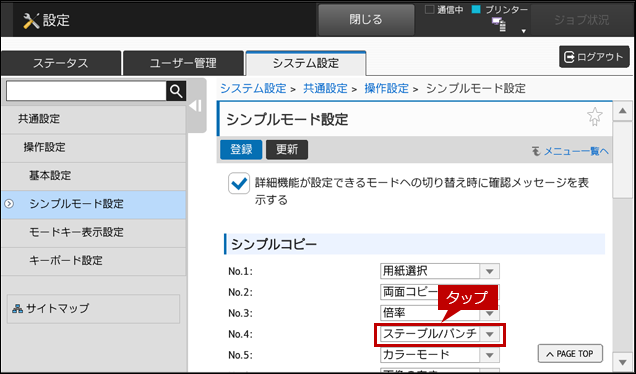This screenshot has height=374, width=636.
Task: Click the vertical scrollbar thumb
Action: click(x=623, y=159)
